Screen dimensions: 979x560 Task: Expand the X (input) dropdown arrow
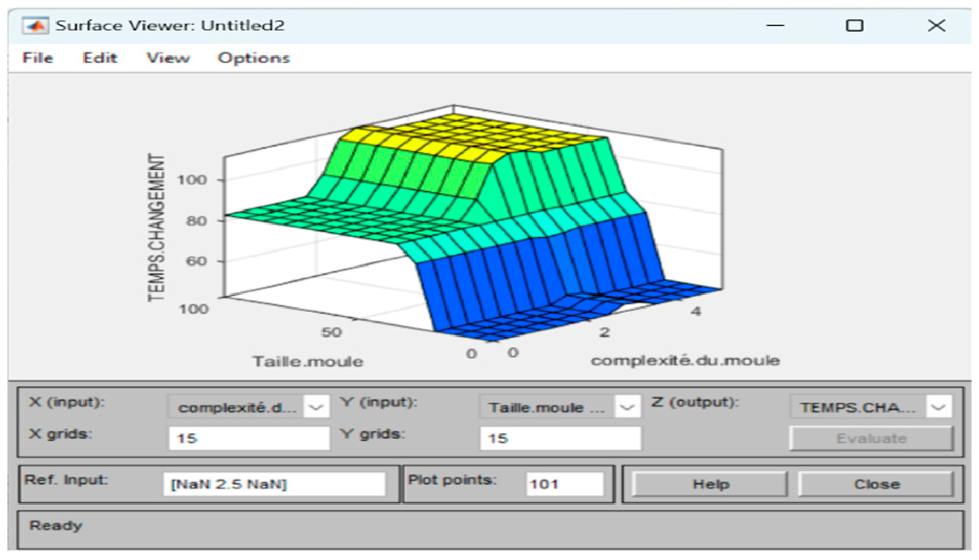(316, 408)
